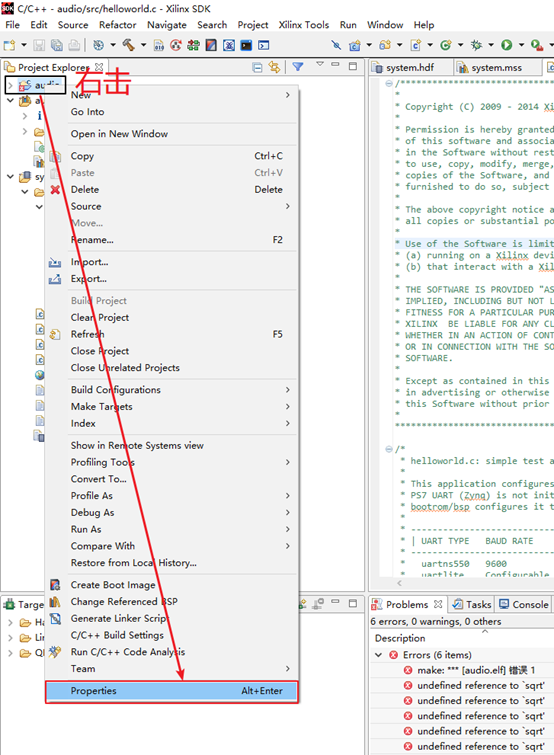Switch to the Console tab

524,604
